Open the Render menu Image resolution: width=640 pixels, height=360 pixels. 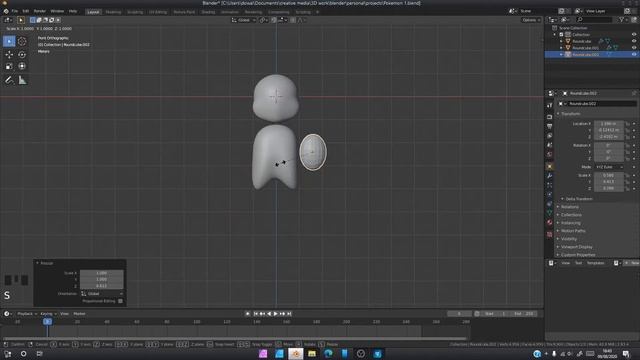(x=40, y=11)
